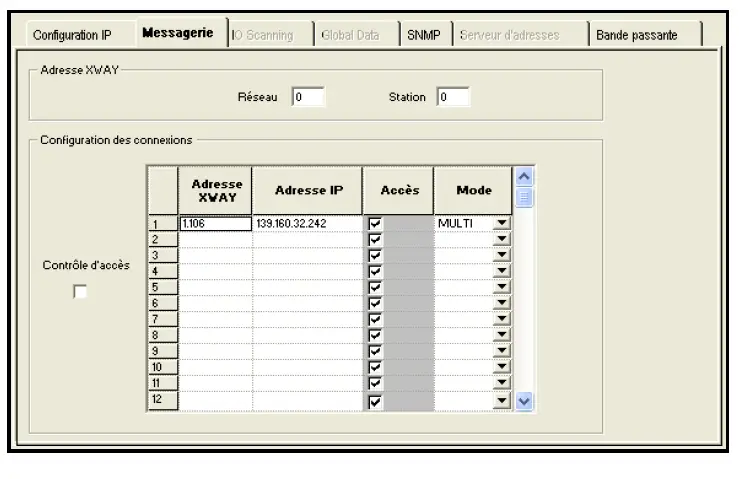This screenshot has width=739, height=479.
Task: Click the empty Adresse IP cell in row 2
Action: pos(307,240)
